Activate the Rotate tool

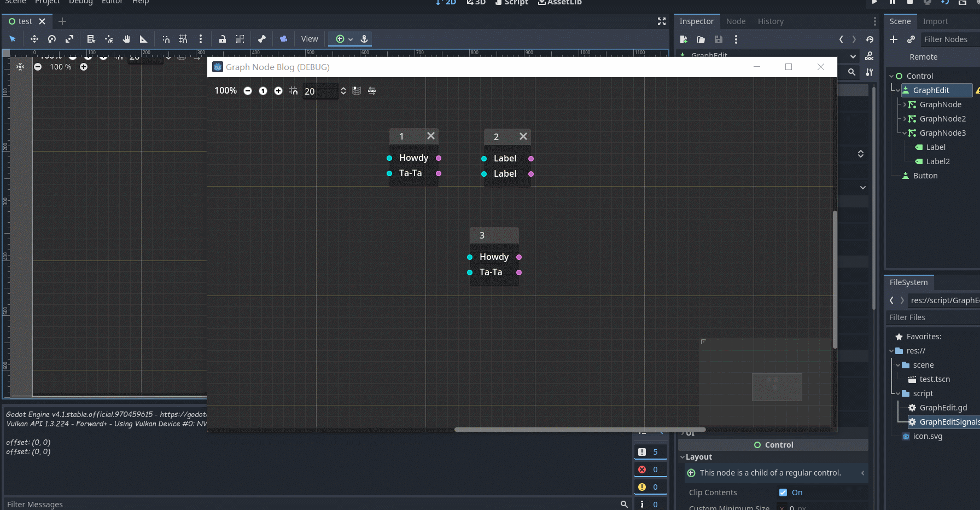point(51,39)
